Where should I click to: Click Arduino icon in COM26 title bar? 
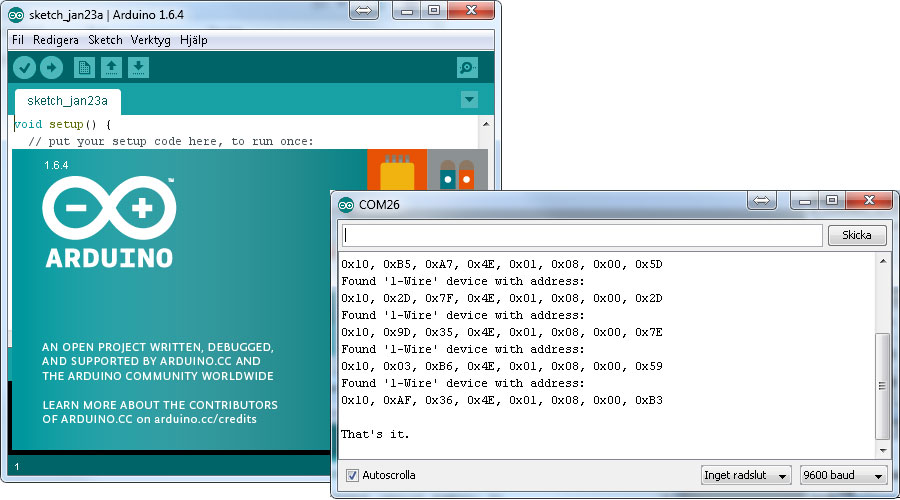tap(346, 205)
